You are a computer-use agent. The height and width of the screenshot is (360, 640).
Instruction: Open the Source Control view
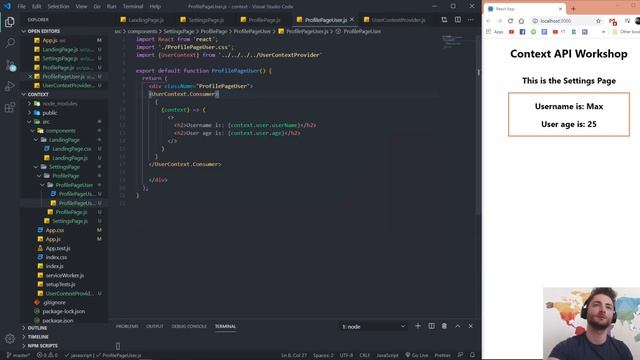[x=10, y=65]
